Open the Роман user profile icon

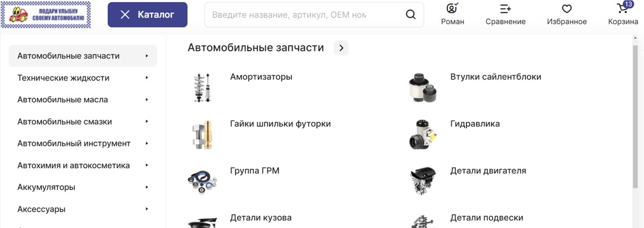452,9
